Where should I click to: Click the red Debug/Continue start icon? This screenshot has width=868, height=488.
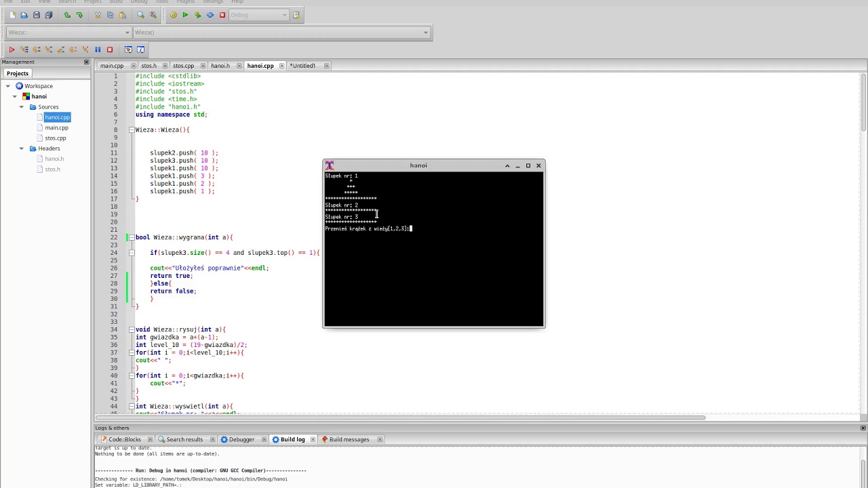[12, 49]
